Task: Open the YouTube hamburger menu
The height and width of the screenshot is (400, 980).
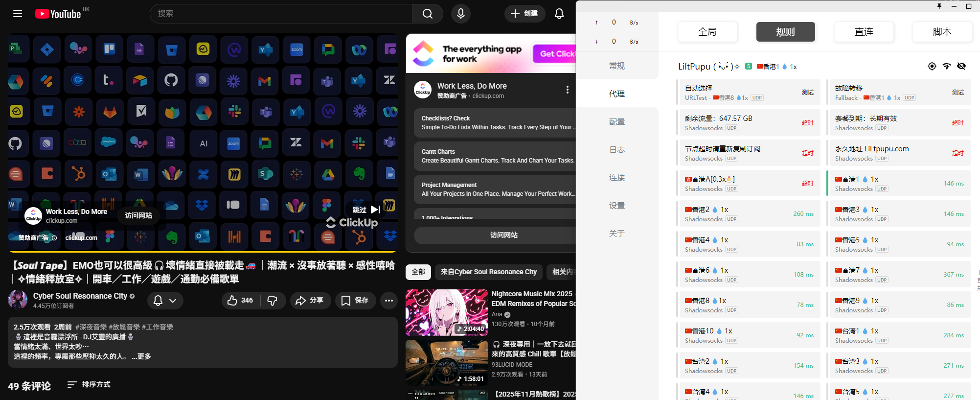Action: pyautogui.click(x=18, y=14)
